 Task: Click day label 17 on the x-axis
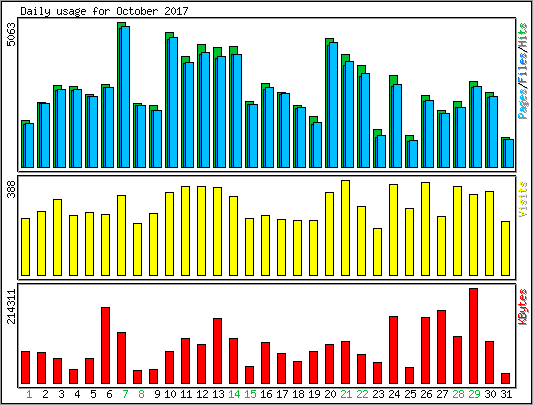point(282,394)
